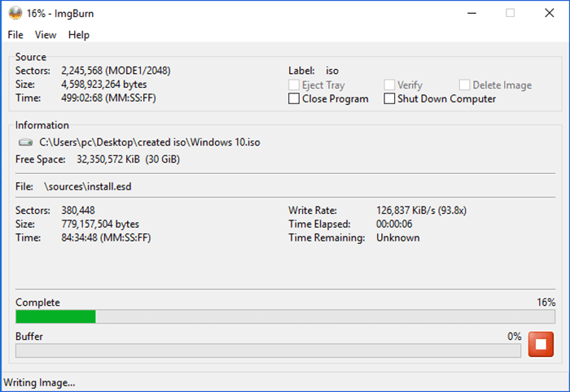Click the Writing Image status bar text

[39, 382]
